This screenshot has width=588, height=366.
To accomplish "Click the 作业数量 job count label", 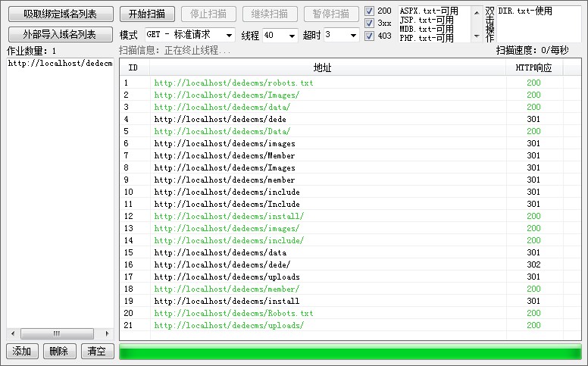I will click(x=32, y=51).
